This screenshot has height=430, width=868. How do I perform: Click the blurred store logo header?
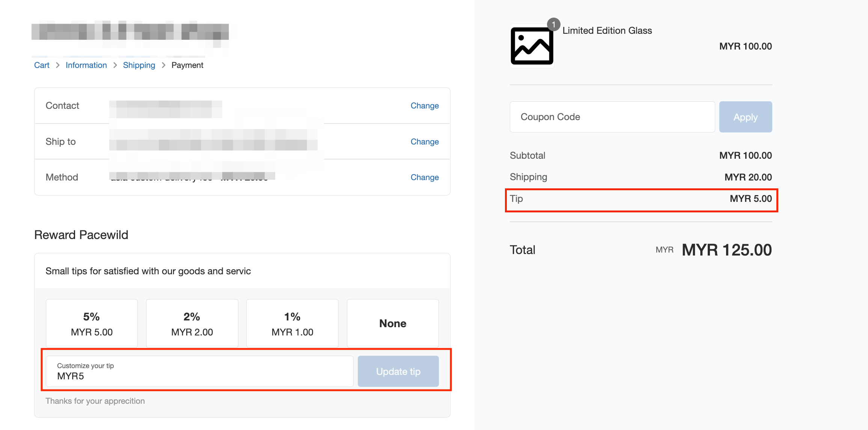coord(130,32)
